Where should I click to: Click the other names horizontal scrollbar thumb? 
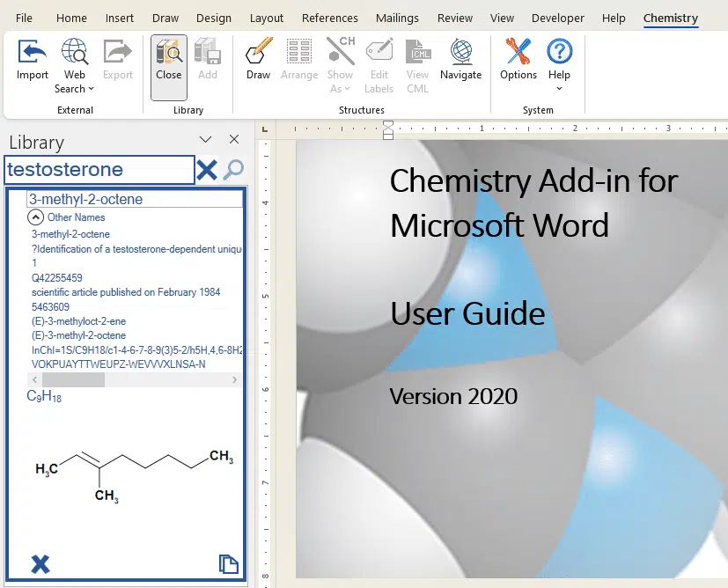[x=73, y=379]
